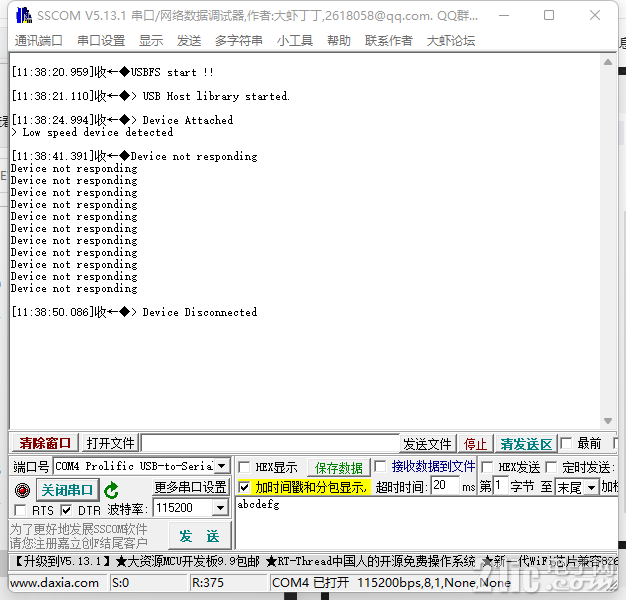The width and height of the screenshot is (626, 600).
Task: Click the 清发送区 button
Action: pyautogui.click(x=526, y=444)
